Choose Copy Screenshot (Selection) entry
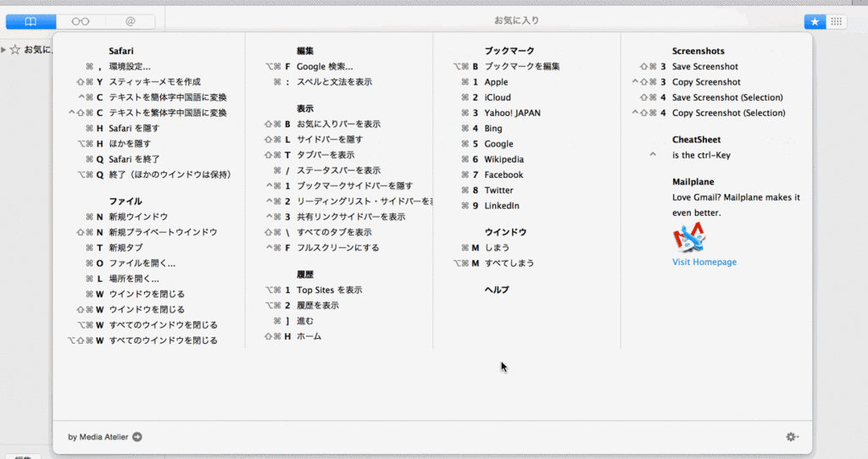Screen dimensions: 868x459 click(x=728, y=113)
